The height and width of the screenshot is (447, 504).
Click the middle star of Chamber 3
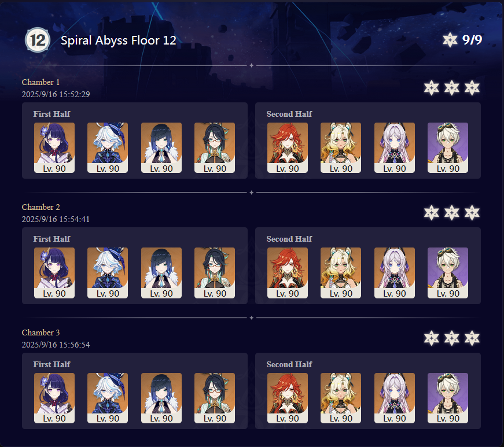pos(451,338)
